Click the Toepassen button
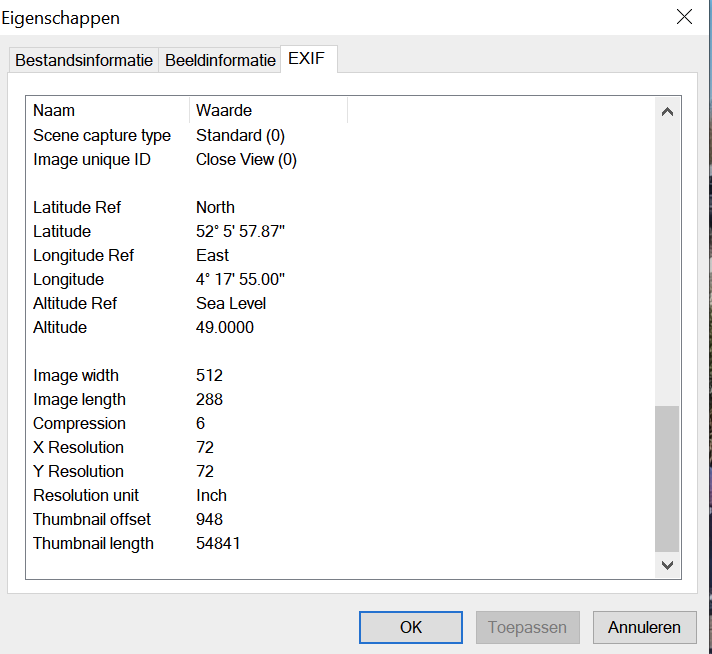The image size is (712, 654). (527, 627)
